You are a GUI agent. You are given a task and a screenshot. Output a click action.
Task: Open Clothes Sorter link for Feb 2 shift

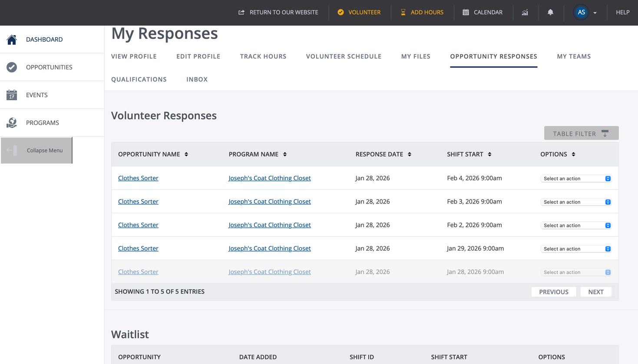tap(138, 225)
